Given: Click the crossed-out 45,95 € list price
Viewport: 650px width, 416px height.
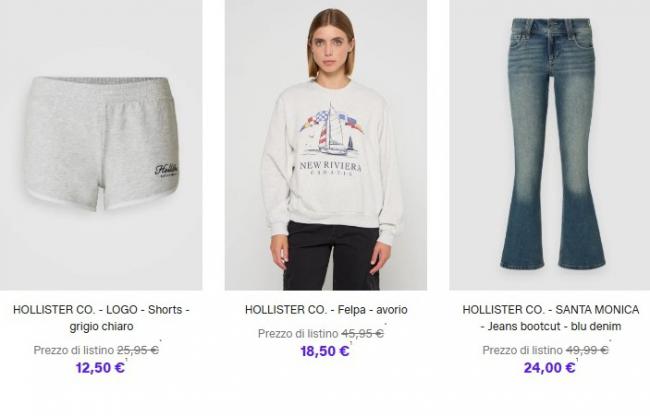Looking at the screenshot, I should tap(362, 334).
